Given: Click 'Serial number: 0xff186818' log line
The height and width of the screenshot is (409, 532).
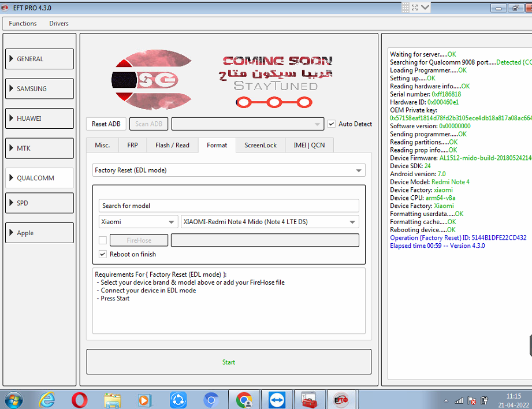Looking at the screenshot, I should coord(426,94).
